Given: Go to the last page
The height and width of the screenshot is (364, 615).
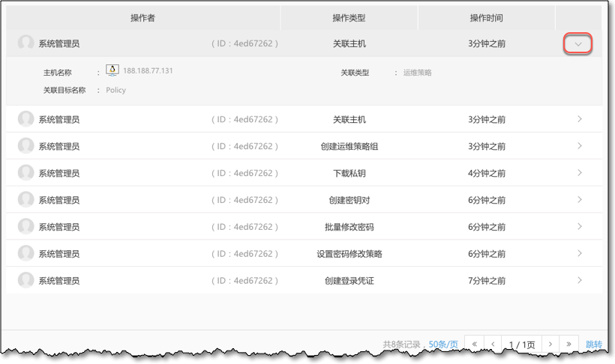Looking at the screenshot, I should 568,344.
